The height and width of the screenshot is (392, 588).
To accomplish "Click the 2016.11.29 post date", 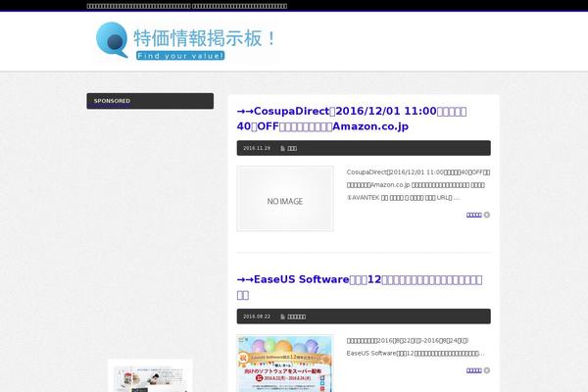I will [257, 148].
